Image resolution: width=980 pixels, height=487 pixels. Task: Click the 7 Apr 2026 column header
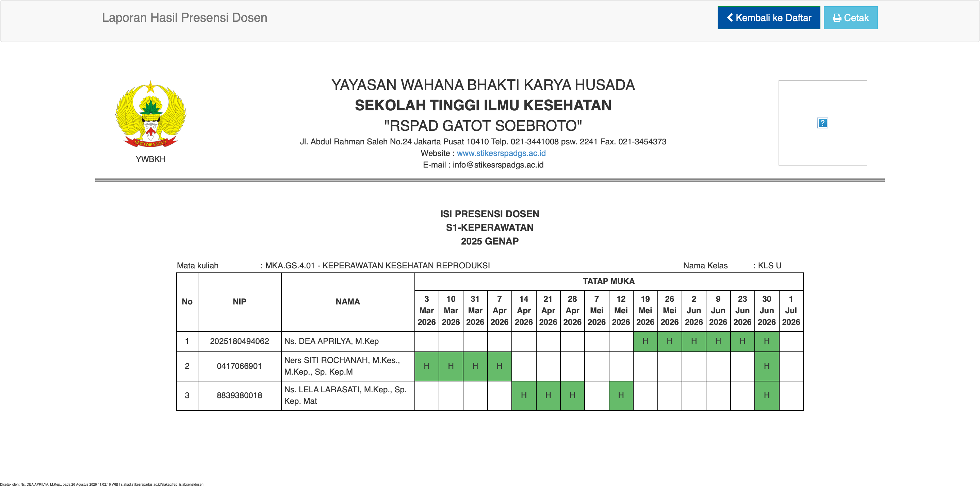(x=500, y=311)
